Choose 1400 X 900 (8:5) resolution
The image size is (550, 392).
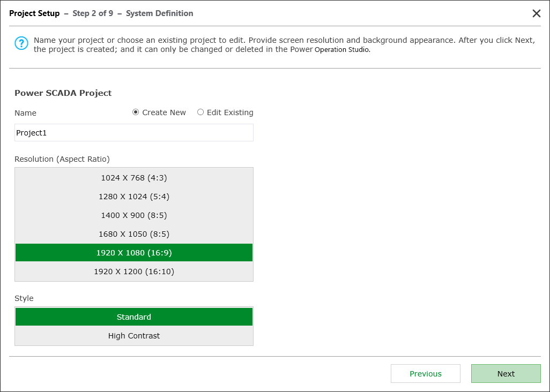pos(133,215)
